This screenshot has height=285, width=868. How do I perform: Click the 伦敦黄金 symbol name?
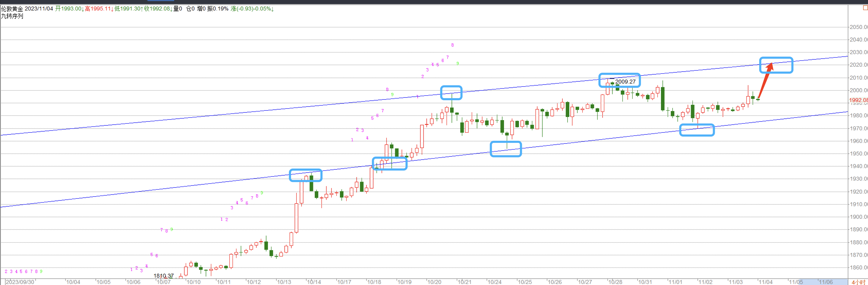tap(12, 9)
